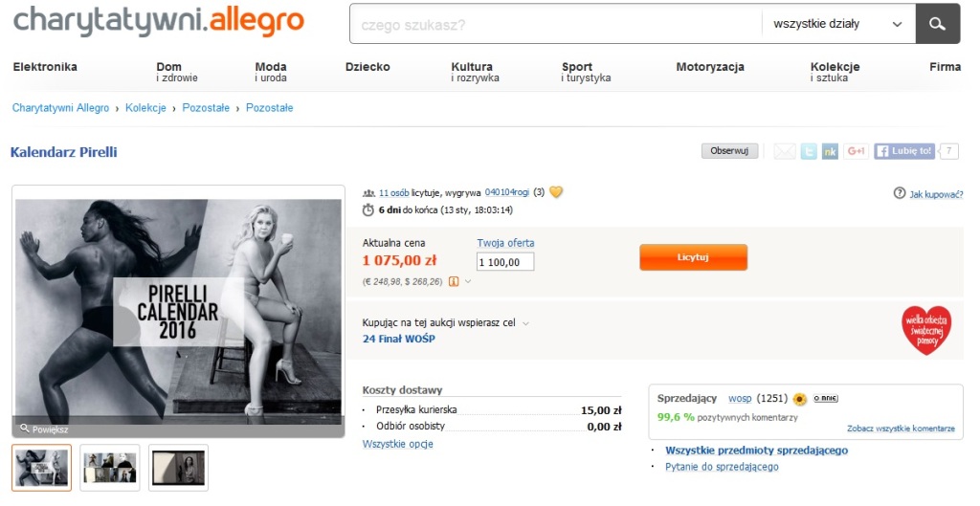The height and width of the screenshot is (506, 980).
Task: Expand currency conversion arrow under price
Action: point(467,282)
